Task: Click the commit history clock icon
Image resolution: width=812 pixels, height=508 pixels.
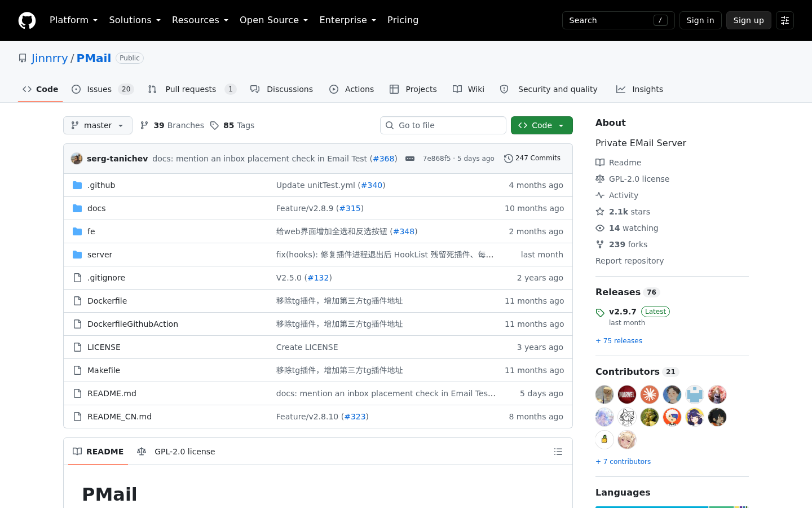Action: click(x=508, y=159)
